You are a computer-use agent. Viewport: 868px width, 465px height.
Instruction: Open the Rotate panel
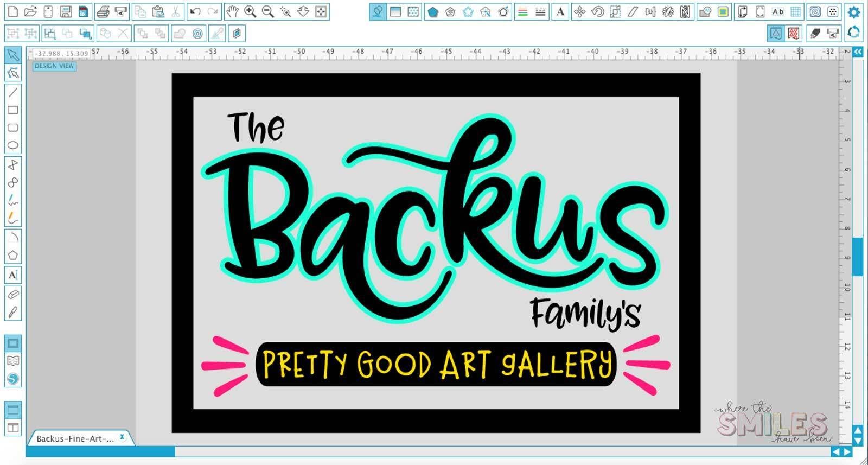click(597, 11)
